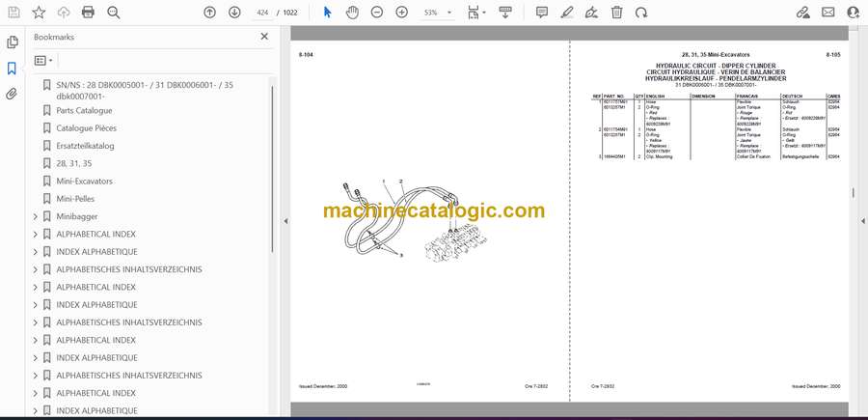Click the scrolling mode keyboard icon
Image resolution: width=868 pixels, height=420 pixels.
(x=504, y=13)
